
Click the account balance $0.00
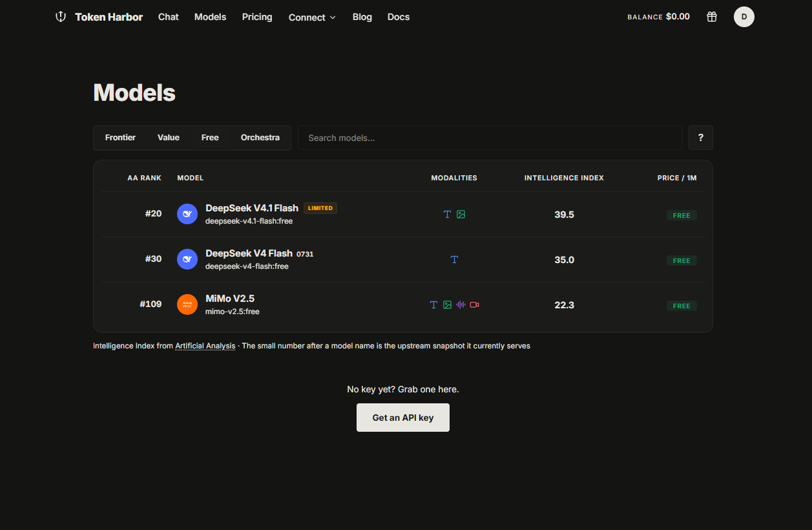[678, 17]
